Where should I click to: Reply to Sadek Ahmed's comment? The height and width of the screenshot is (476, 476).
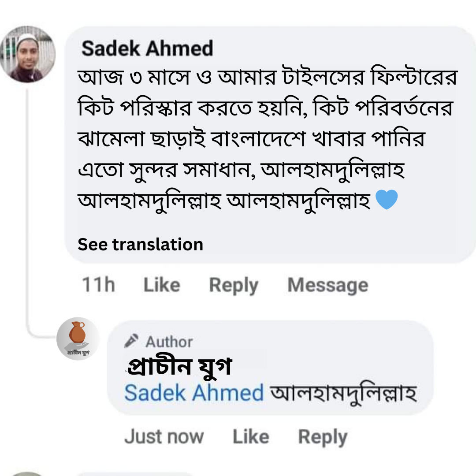coord(233,285)
